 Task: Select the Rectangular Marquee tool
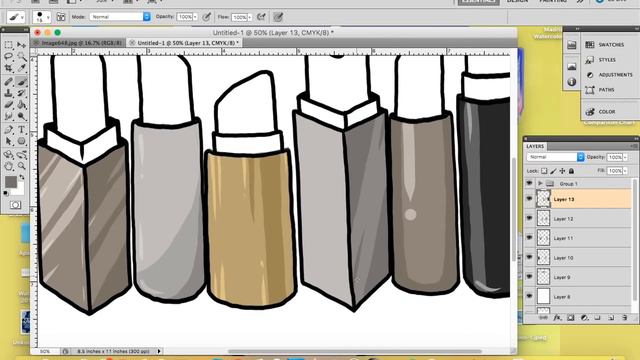pos(9,45)
